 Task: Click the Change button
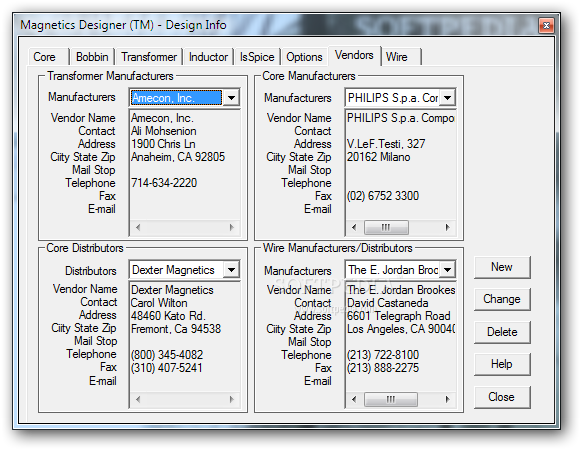pos(502,299)
